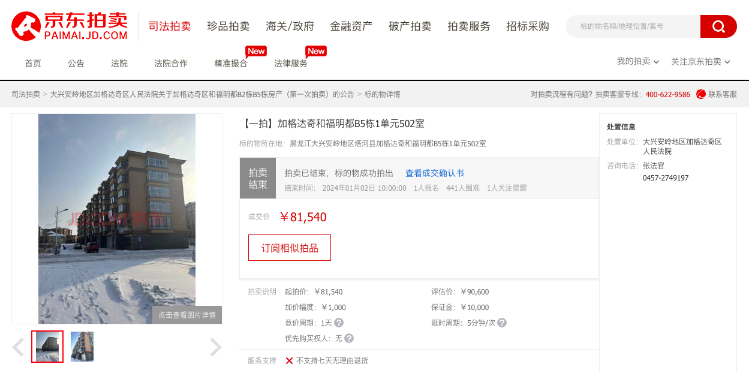Image resolution: width=749 pixels, height=373 pixels.
Task: Open 法律服务 in navigation bar
Action: [x=291, y=63]
